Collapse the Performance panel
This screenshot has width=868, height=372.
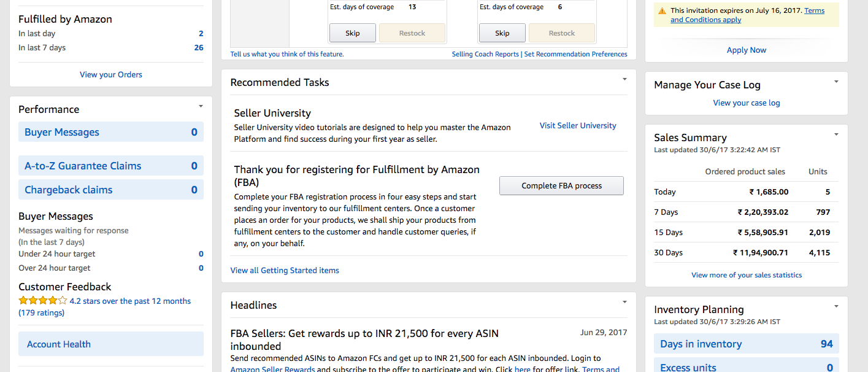tap(200, 106)
